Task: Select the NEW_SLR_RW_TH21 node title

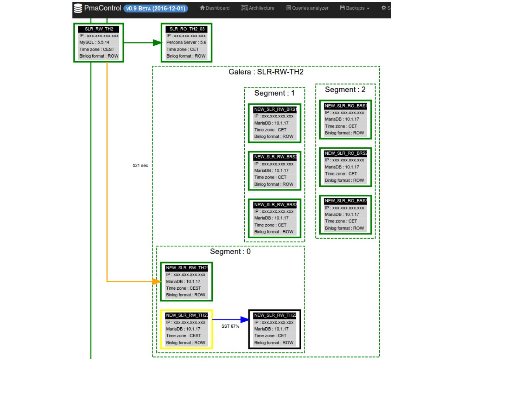Action: (x=187, y=268)
